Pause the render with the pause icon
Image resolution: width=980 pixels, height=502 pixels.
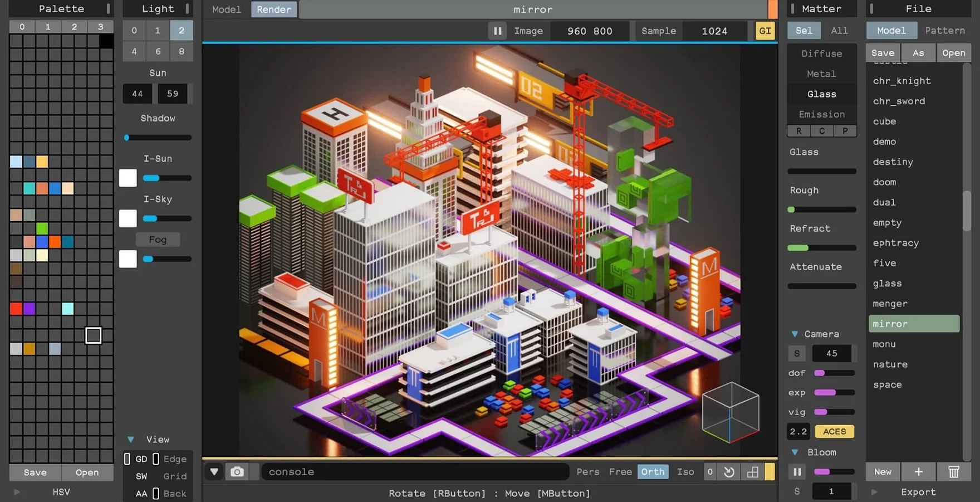pos(497,31)
